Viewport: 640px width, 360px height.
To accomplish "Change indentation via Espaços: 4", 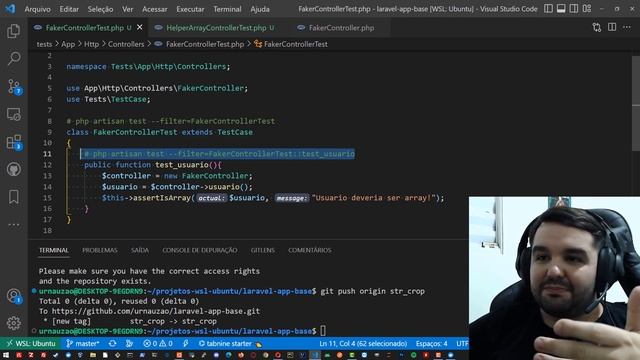I will (x=431, y=344).
